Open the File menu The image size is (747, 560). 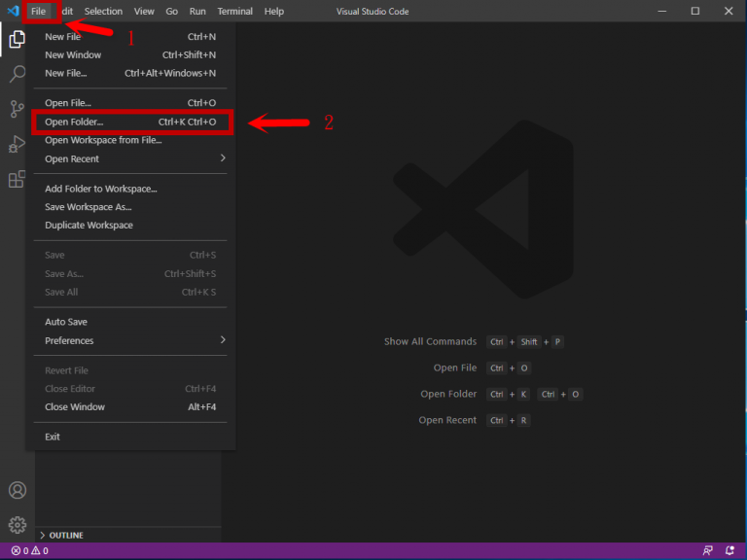tap(39, 11)
